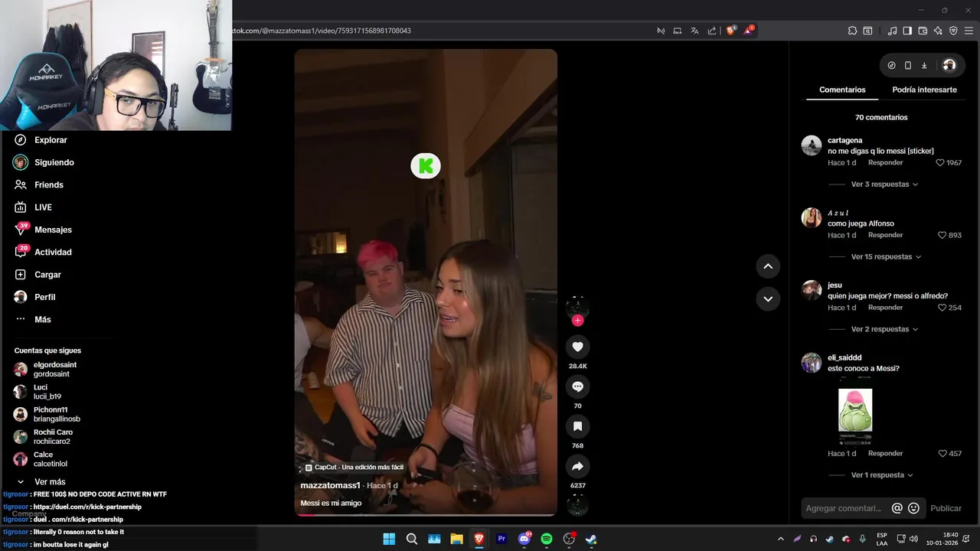Expand Ver más followed accounts
This screenshot has width=980, height=551.
click(42, 482)
